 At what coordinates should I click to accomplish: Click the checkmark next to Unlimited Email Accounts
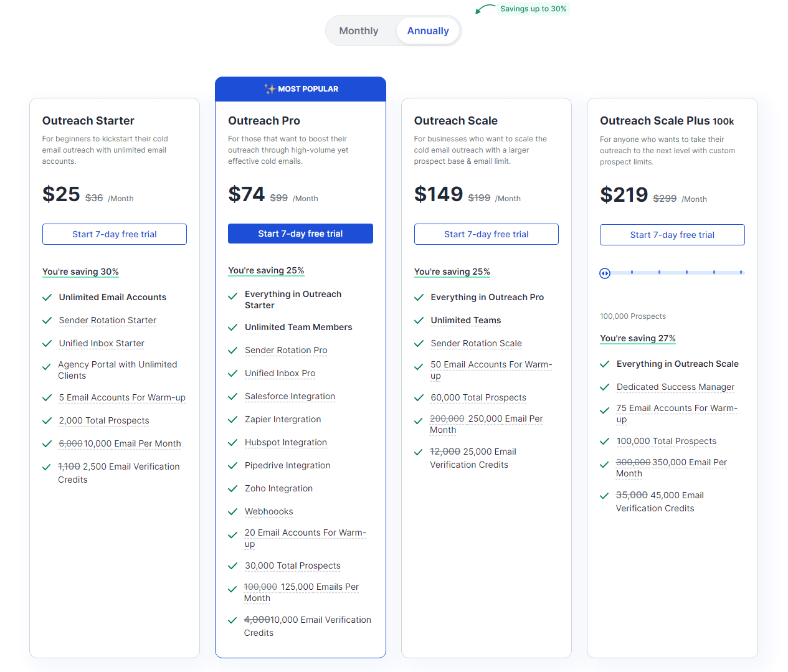[x=47, y=297]
